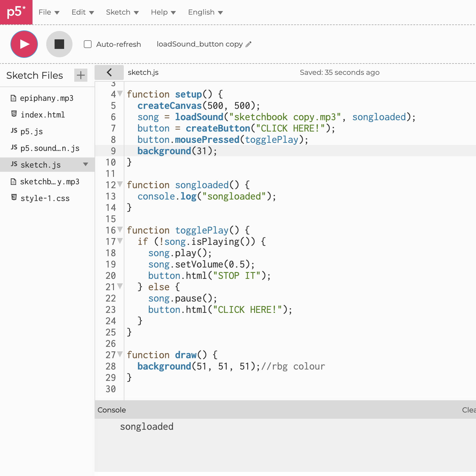Add a new file with the plus button
Screen dimensions: 476x476
click(x=81, y=75)
